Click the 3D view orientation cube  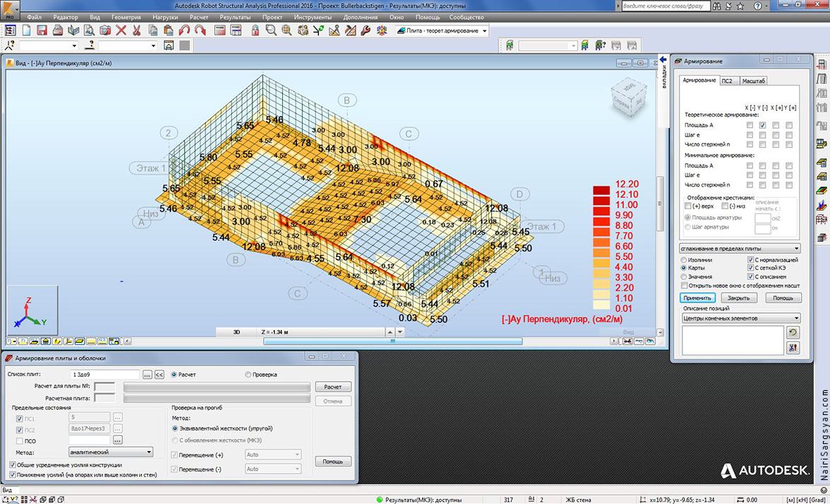pos(629,98)
